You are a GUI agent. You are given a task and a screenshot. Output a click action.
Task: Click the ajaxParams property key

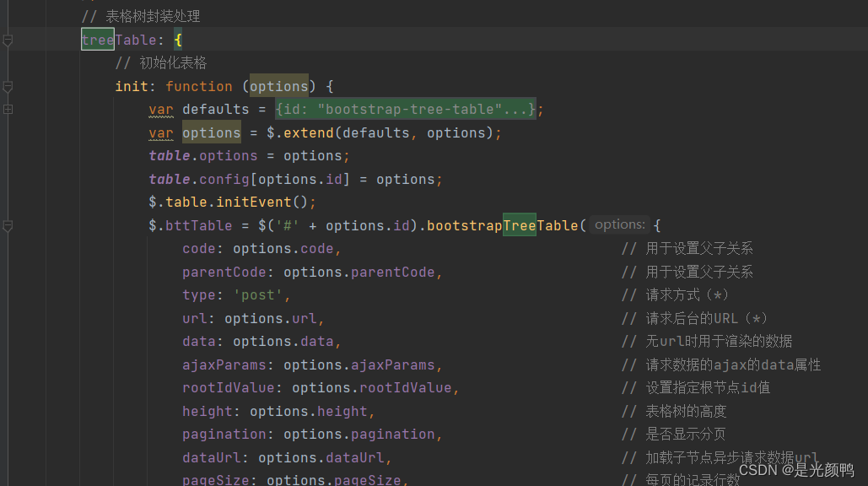tap(224, 365)
